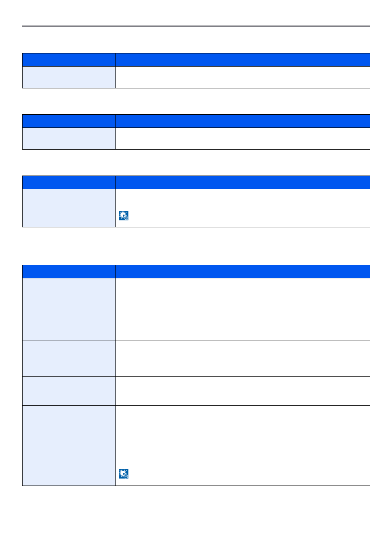Viewport: 392px width, 555px height.
Task: Click the fourth table's first-row light-blue cell
Action: (69, 309)
